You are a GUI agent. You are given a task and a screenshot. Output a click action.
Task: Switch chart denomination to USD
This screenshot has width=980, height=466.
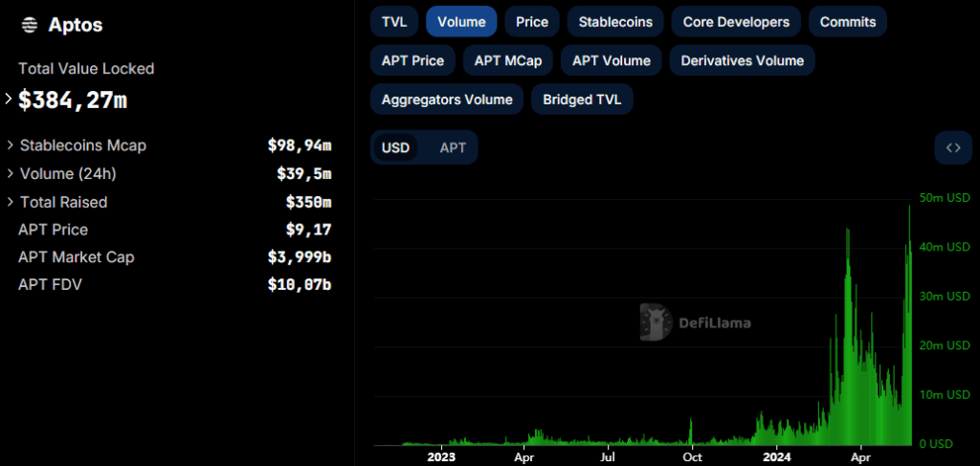tap(395, 148)
